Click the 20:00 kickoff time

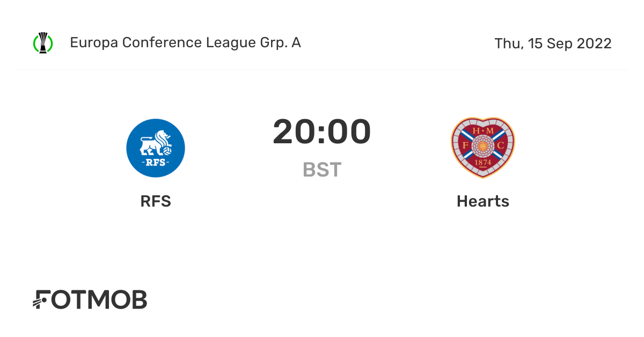[x=321, y=132]
